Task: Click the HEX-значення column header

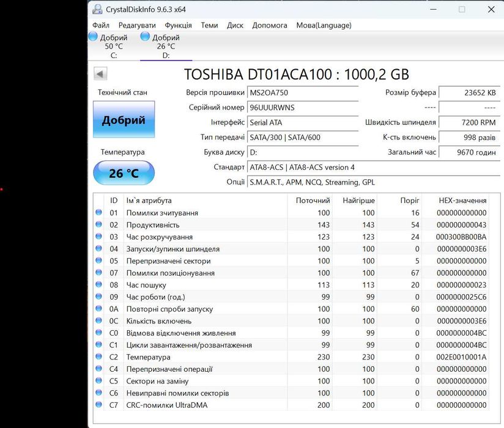Action: point(462,201)
